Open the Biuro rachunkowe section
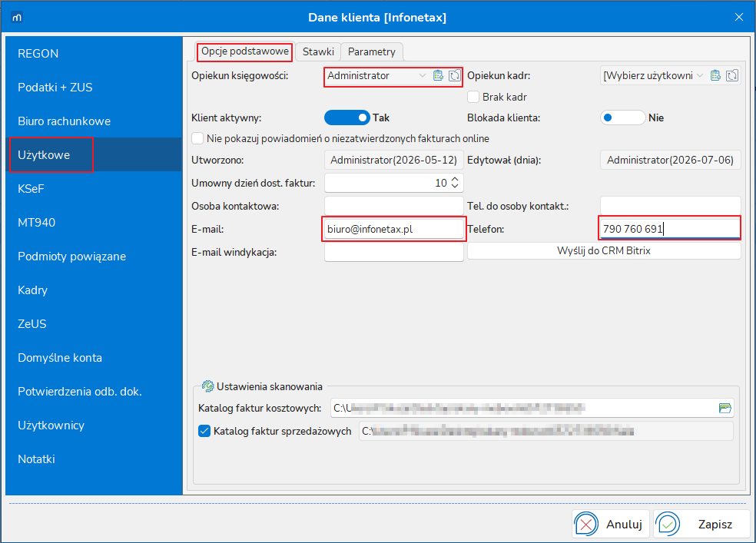The image size is (756, 543). [x=94, y=121]
